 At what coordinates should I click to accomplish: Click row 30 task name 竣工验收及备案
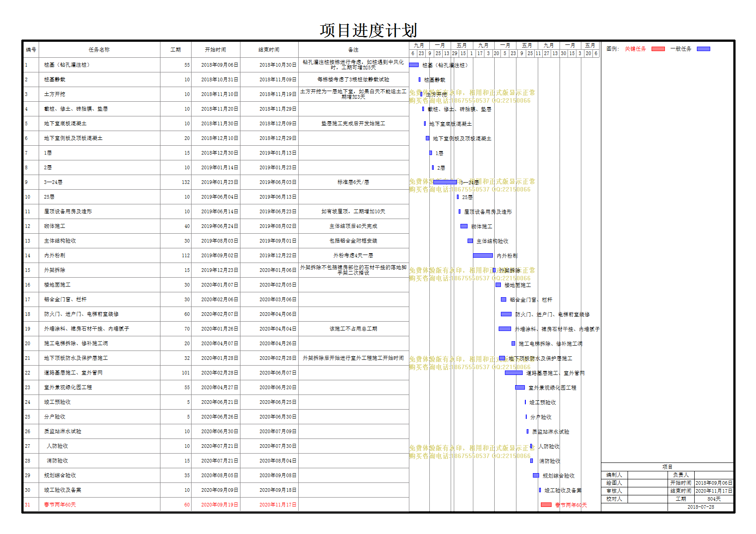pos(63,490)
